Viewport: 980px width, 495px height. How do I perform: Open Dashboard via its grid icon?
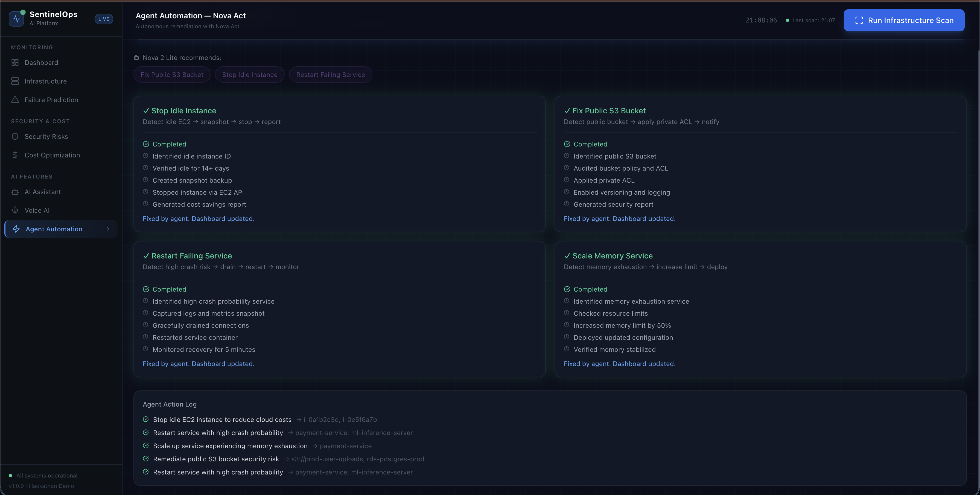15,62
